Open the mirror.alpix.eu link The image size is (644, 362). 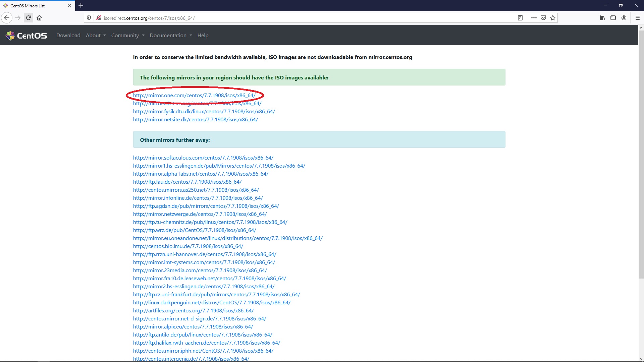point(193,327)
